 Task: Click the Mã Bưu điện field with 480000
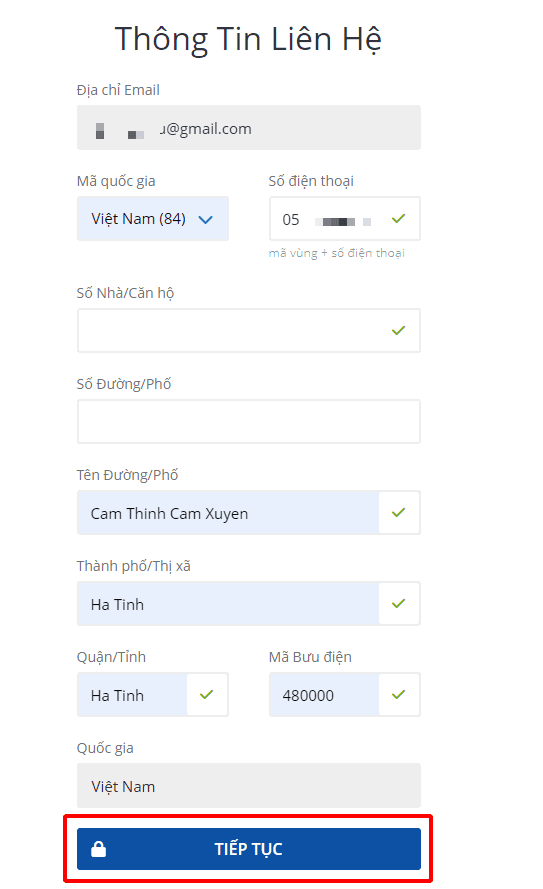(x=345, y=695)
